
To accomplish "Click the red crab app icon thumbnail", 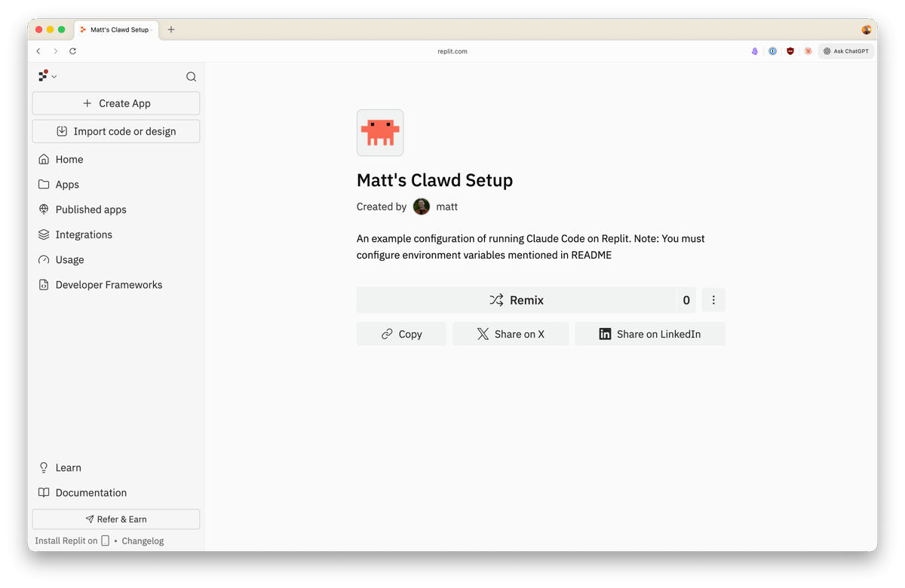I will pos(380,133).
